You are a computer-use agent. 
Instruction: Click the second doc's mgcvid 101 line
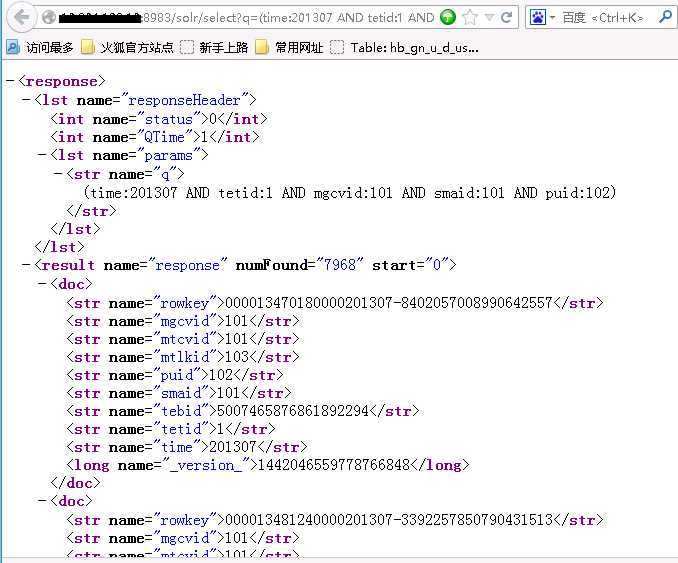point(183,537)
